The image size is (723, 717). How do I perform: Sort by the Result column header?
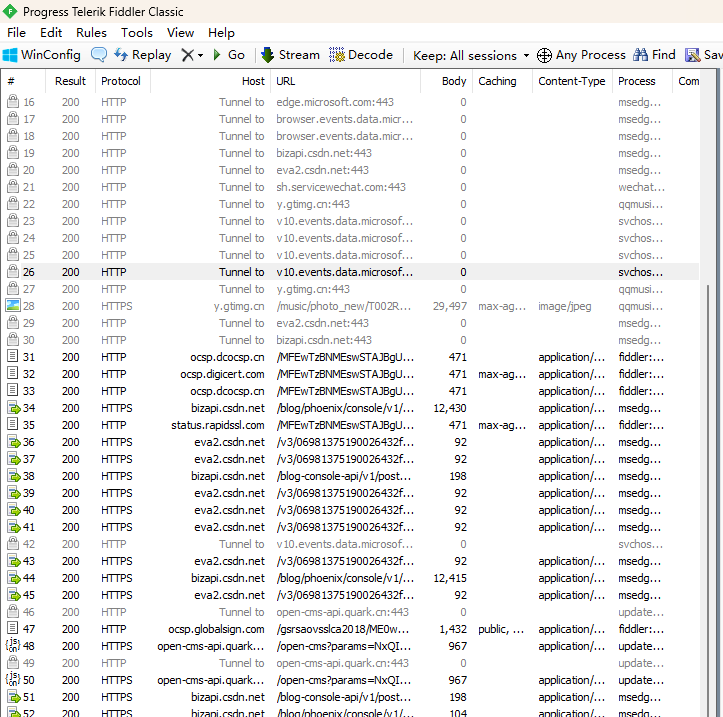coord(71,81)
